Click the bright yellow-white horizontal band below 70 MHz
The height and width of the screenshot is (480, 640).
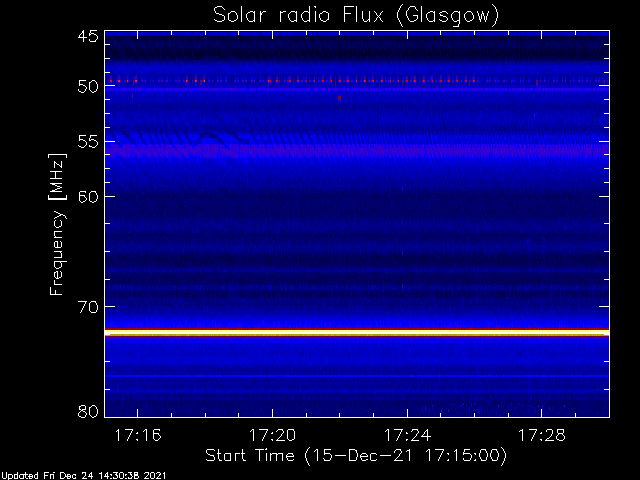(x=357, y=333)
